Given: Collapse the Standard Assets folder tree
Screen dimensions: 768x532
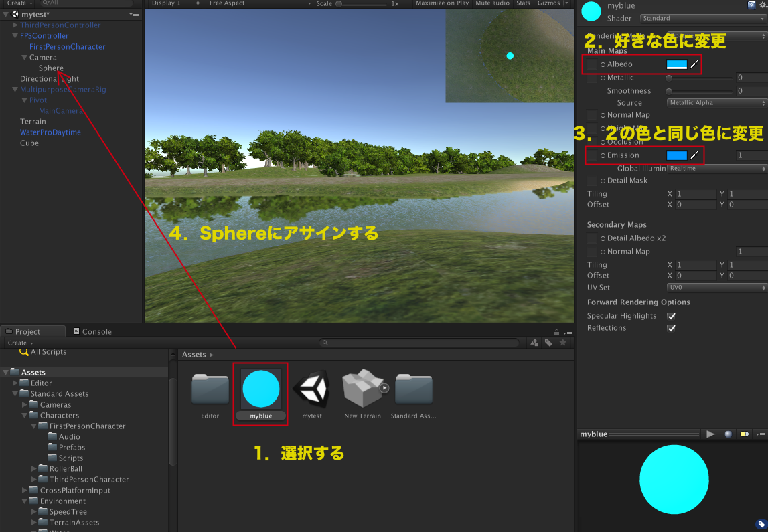Looking at the screenshot, I should pyautogui.click(x=15, y=394).
